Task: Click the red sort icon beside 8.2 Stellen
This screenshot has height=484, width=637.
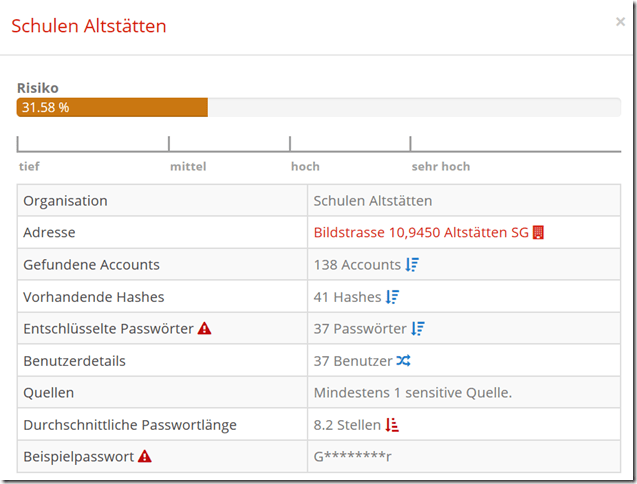Action: click(393, 425)
